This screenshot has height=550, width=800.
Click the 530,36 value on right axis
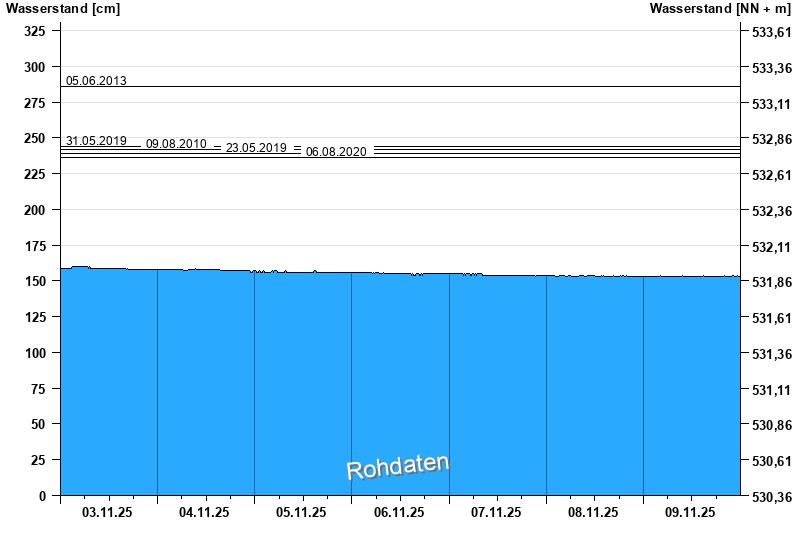pos(772,497)
